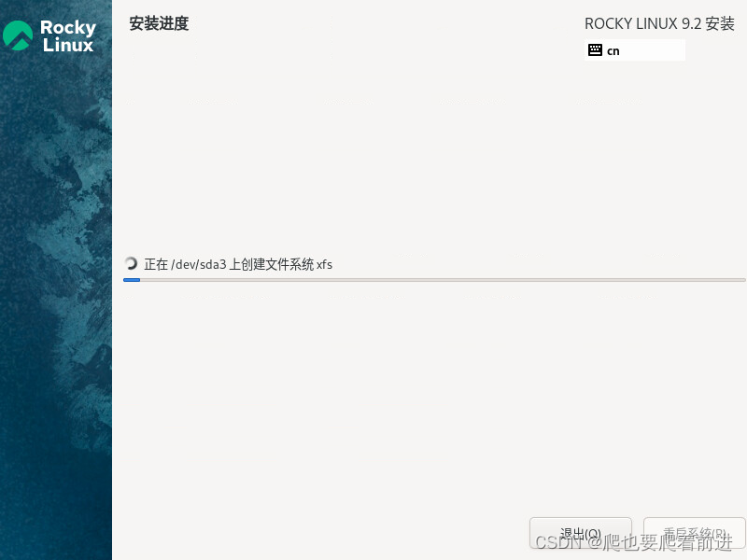Expand the keyboard layout selection box
This screenshot has width=747, height=560.
635,49
